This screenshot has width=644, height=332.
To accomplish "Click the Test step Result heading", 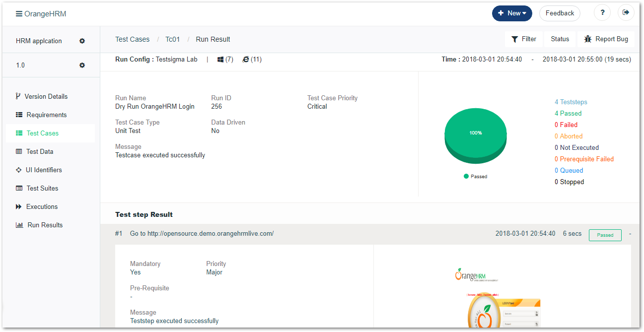I will pos(144,214).
